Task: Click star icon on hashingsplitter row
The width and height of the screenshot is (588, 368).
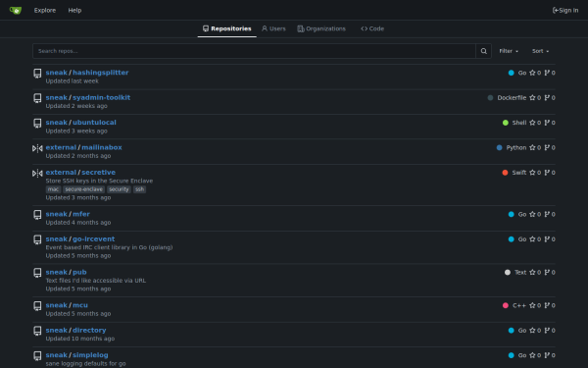Action: tap(532, 73)
